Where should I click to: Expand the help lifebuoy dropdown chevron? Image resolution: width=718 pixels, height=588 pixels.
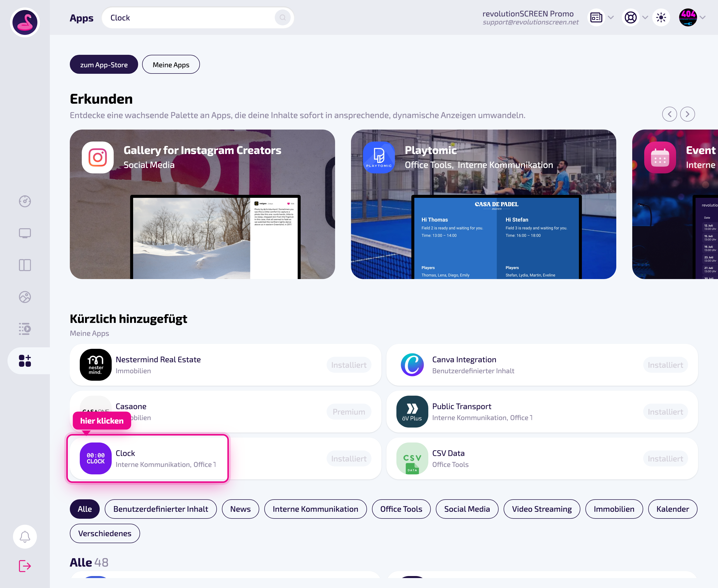(645, 18)
